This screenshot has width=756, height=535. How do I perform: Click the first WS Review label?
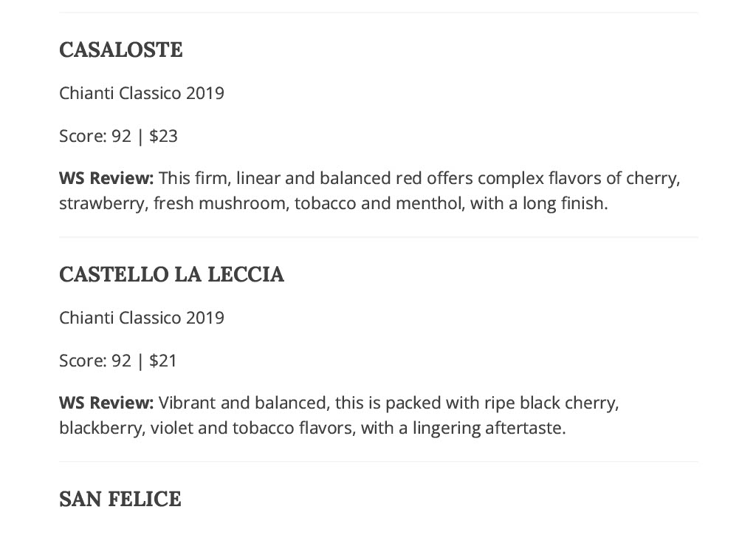click(x=106, y=178)
